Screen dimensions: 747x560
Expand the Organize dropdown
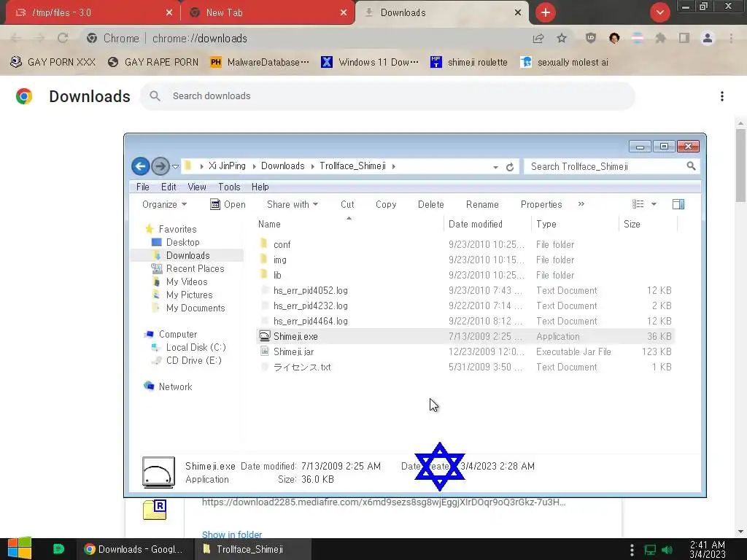pos(164,204)
